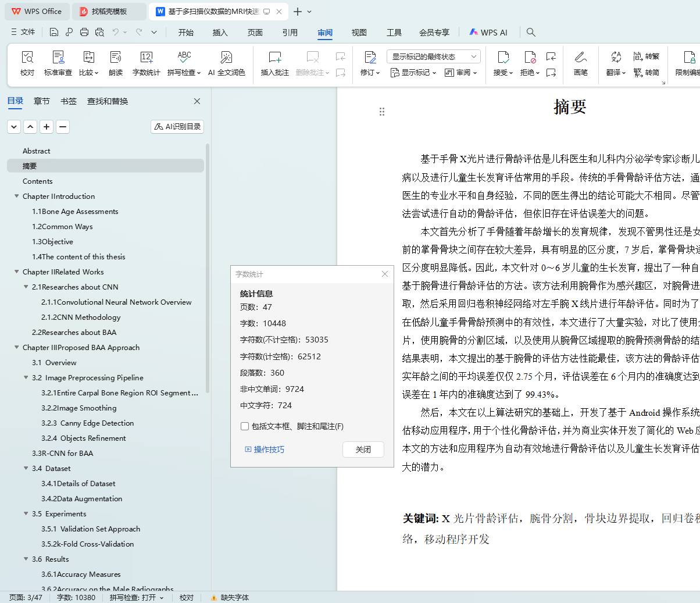This screenshot has width=700, height=603.
Task: Switch to the 章节 navigation tab
Action: point(42,101)
